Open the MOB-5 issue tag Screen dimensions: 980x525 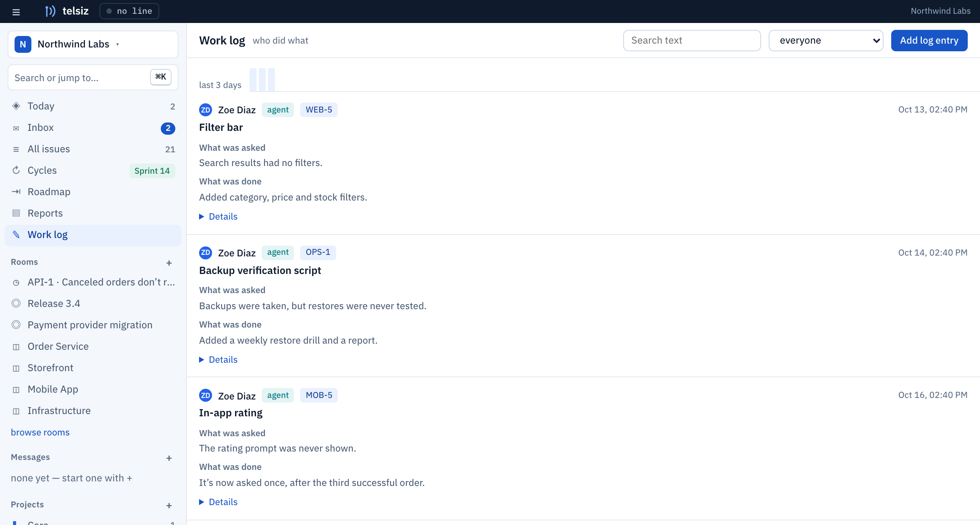pos(319,395)
